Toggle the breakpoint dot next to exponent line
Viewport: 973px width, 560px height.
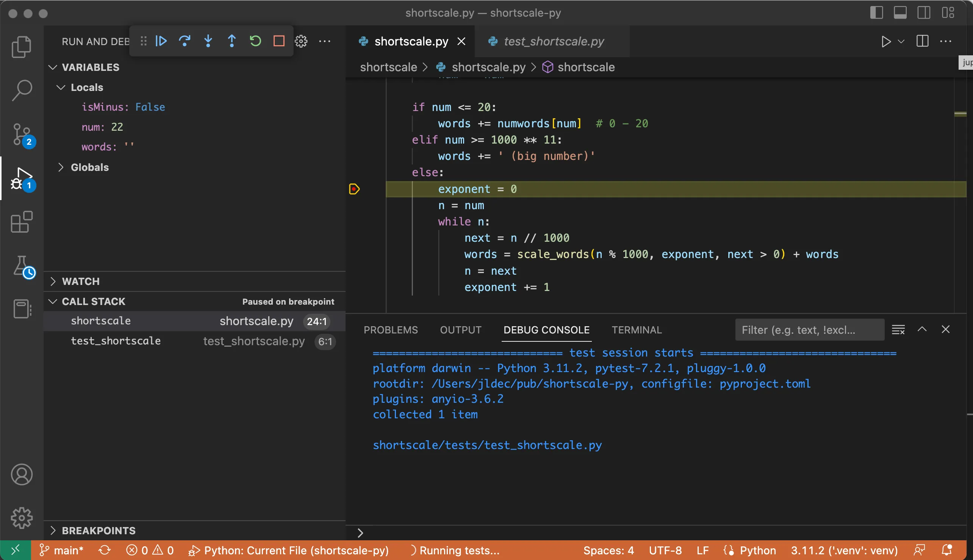pos(354,189)
